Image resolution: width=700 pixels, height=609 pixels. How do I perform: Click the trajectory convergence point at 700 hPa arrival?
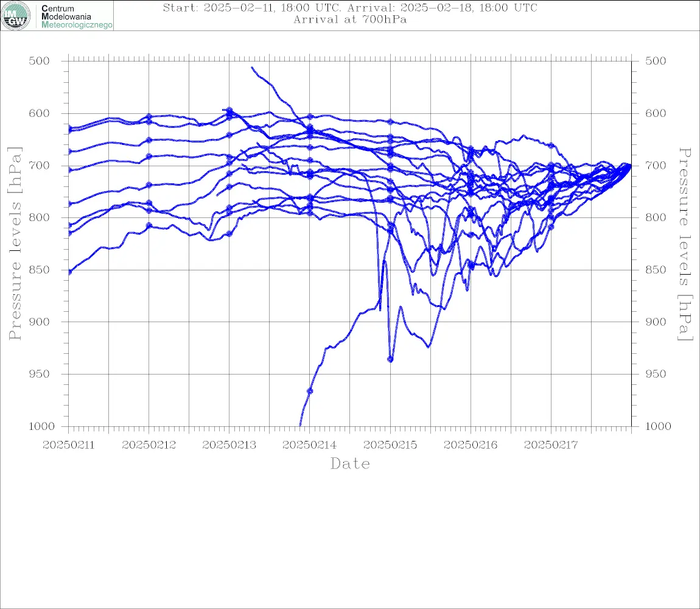click(x=630, y=165)
